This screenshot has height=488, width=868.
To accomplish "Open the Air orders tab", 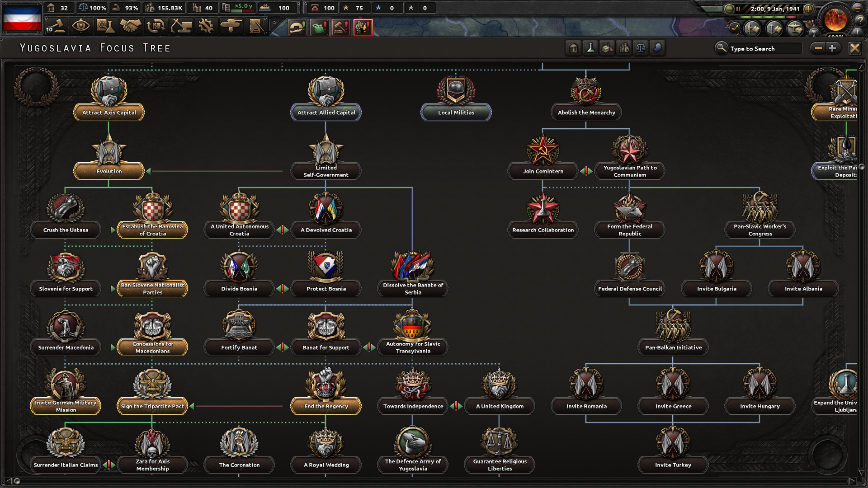I will (795, 28).
